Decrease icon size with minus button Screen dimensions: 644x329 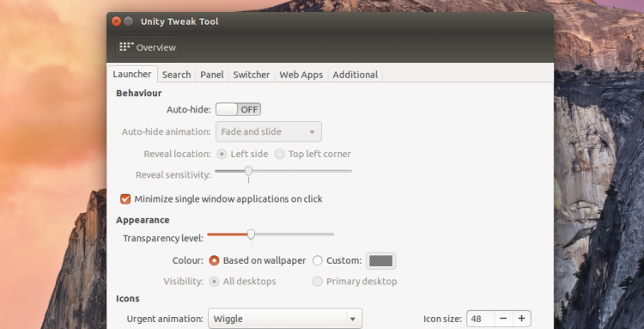tap(503, 319)
